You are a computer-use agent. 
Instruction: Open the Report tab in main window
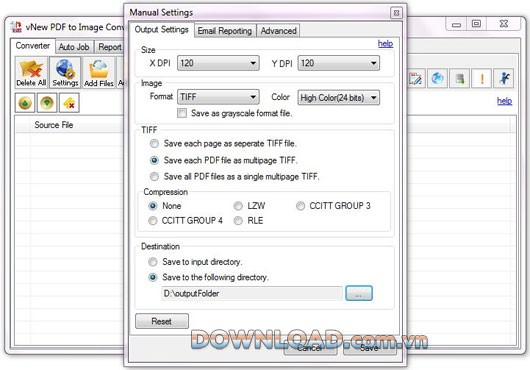coord(110,47)
